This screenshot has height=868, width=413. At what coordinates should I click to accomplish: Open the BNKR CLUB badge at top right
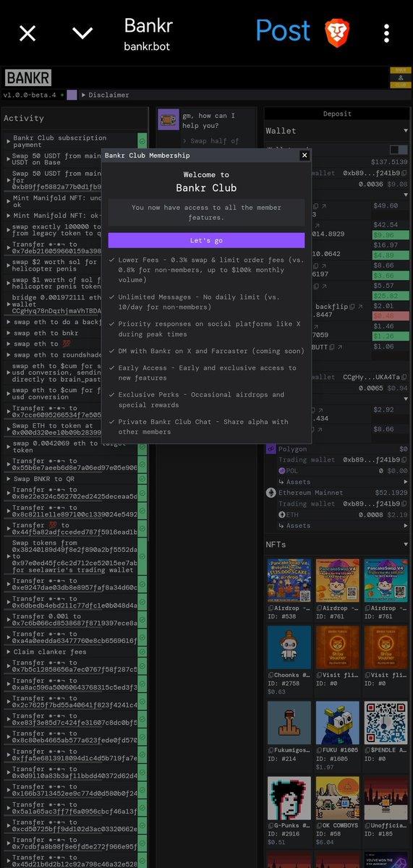point(399,77)
